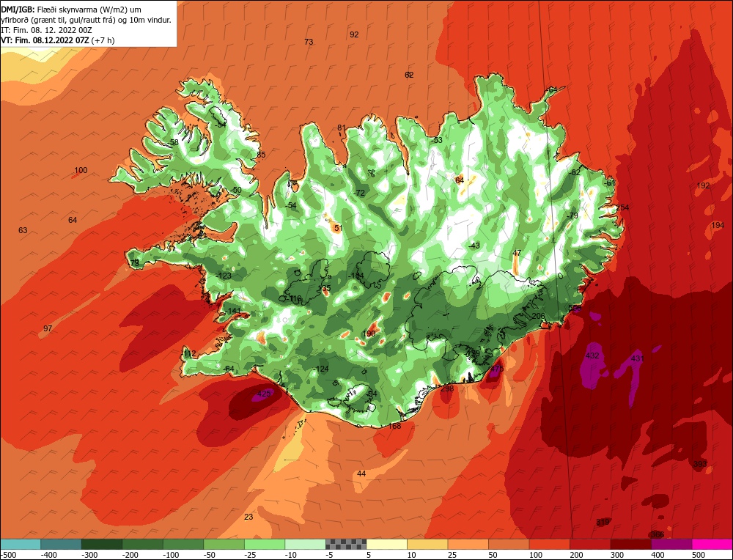Screen dimensions: 733x560
Task: Select the map value -123 in west Iceland
Action: [224, 276]
